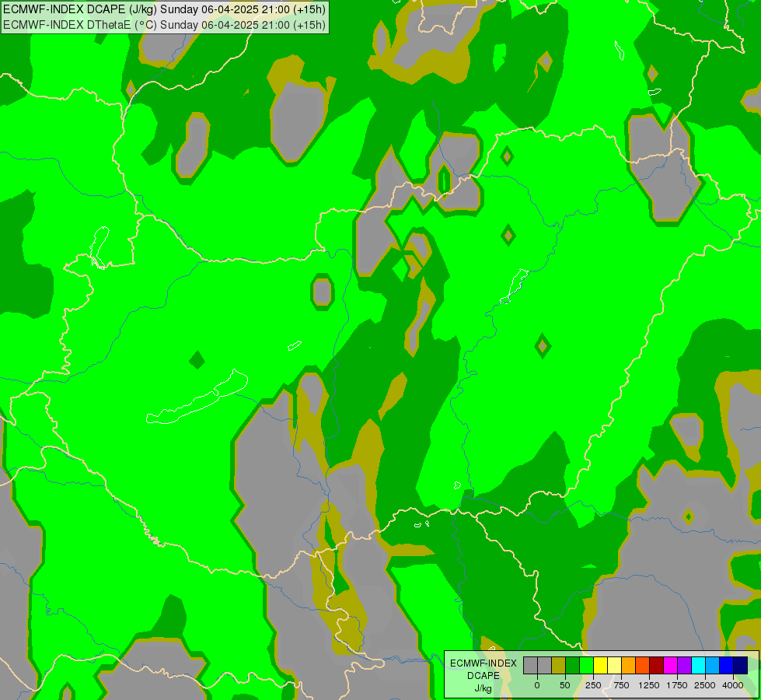Click the legend value 2500
The image size is (761, 700).
coord(705,685)
